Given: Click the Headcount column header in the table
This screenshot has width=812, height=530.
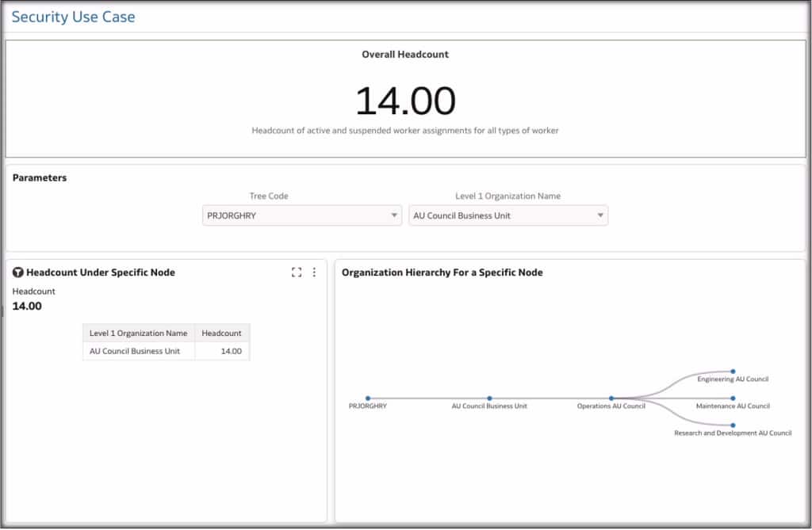Looking at the screenshot, I should (x=221, y=332).
